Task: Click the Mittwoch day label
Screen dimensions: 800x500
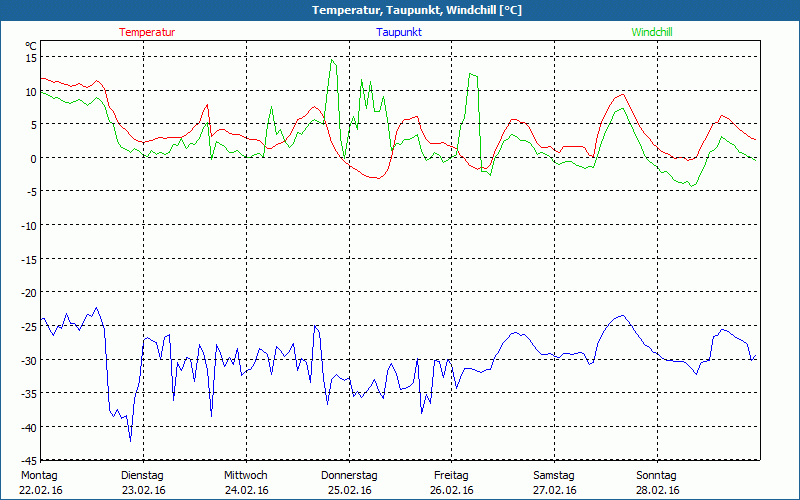Action: click(x=246, y=476)
